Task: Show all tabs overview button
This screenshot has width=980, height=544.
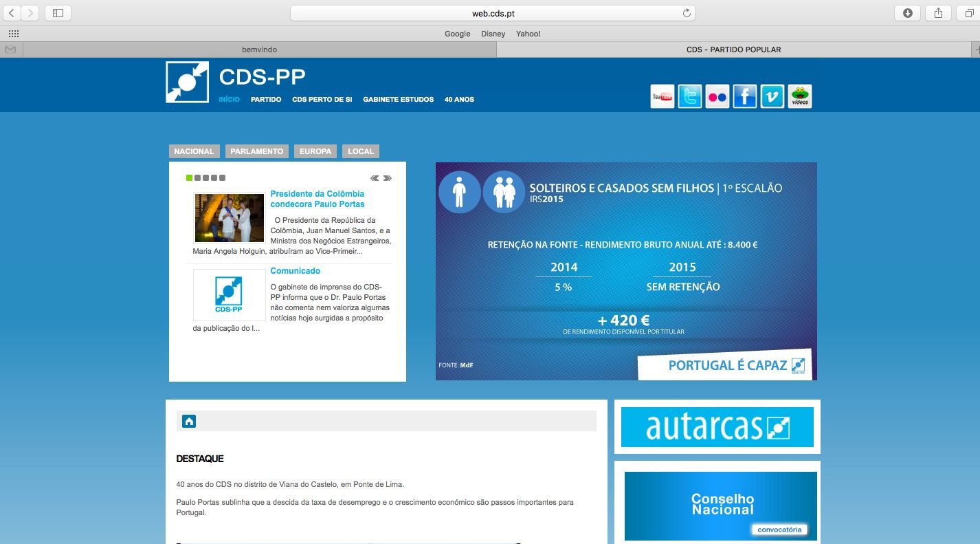Action: [x=968, y=13]
